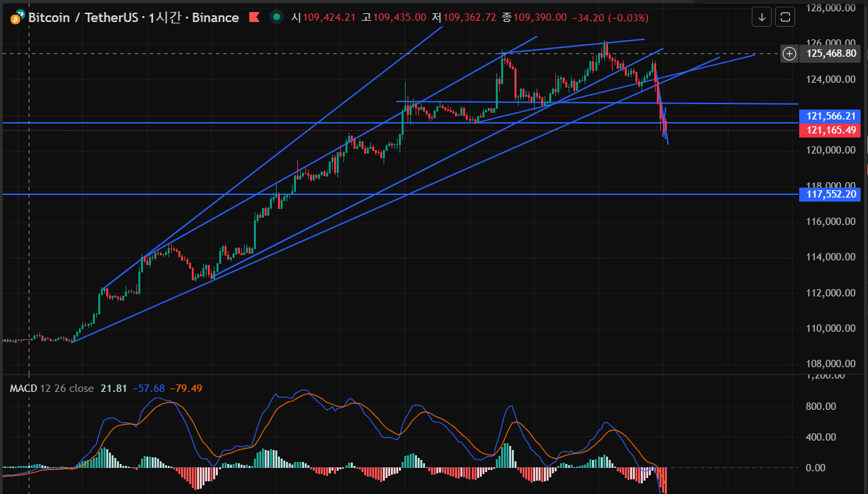Click the 110,000.00 mark on price axis
Screen dimensions: 868x494
(831, 328)
